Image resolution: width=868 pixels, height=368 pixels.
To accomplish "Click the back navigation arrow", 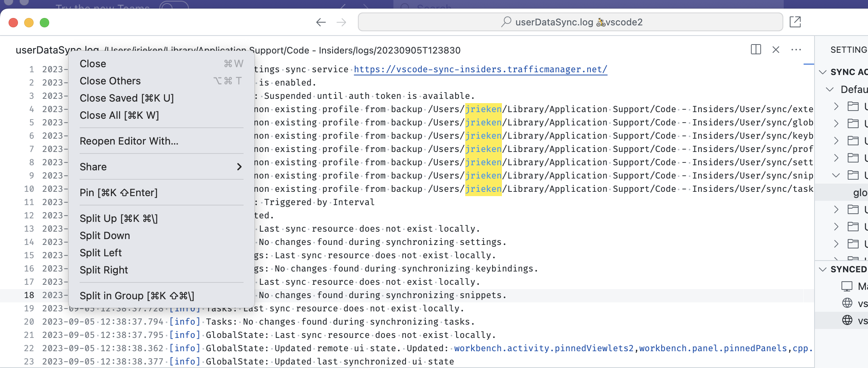I will point(321,22).
